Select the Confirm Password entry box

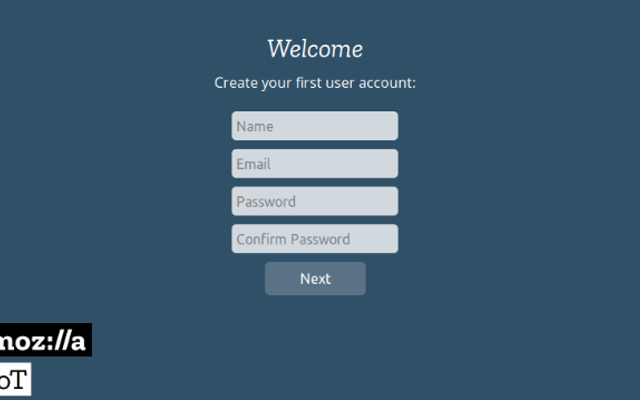pos(315,238)
